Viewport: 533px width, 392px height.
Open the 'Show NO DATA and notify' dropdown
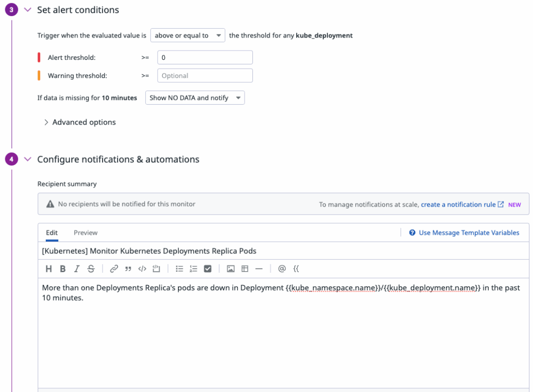pyautogui.click(x=195, y=98)
